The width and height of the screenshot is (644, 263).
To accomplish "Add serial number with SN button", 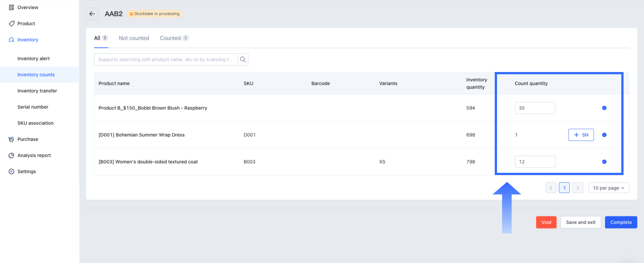I will click(x=581, y=135).
